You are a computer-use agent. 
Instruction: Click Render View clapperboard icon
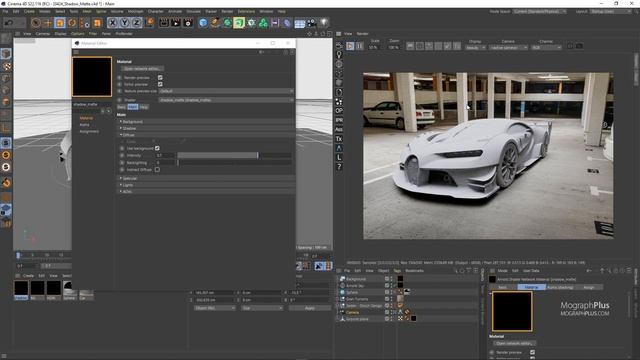tap(164, 23)
